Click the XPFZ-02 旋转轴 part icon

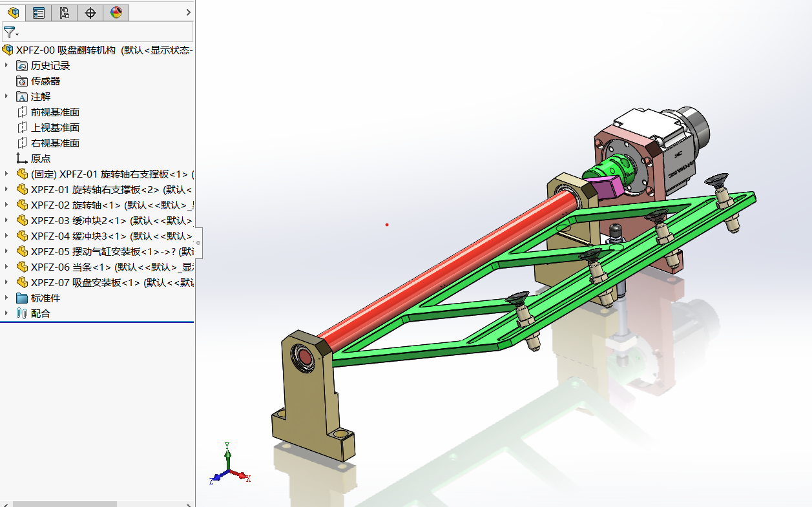point(22,205)
